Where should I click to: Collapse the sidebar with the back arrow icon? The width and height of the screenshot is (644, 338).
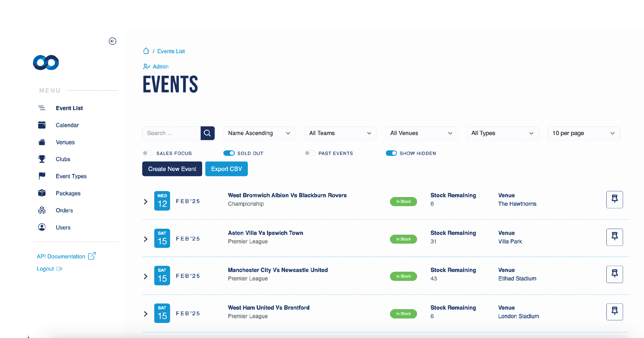click(113, 41)
